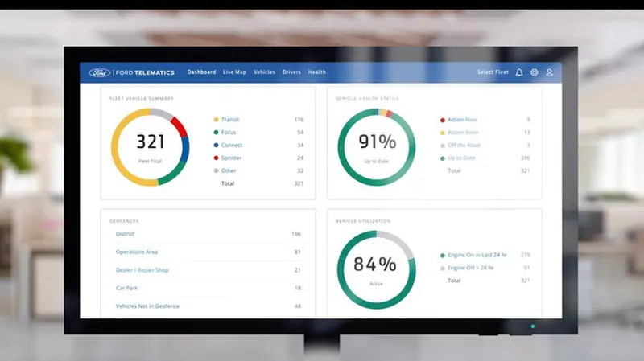
Task: Click the gray Other legend dot
Action: 216,170
